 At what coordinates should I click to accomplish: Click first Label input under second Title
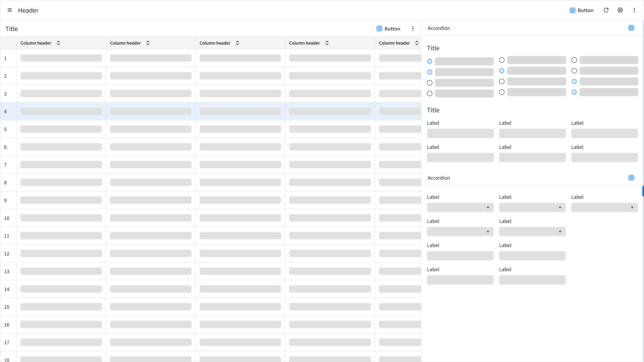(460, 133)
